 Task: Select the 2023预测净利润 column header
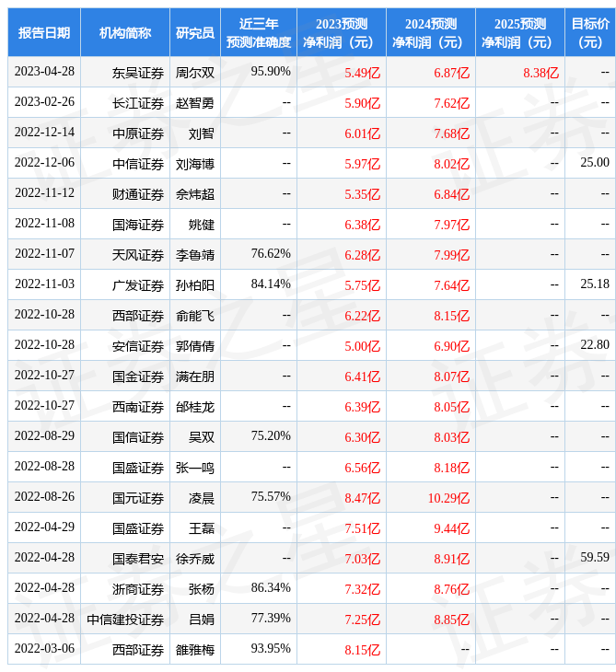point(341,33)
